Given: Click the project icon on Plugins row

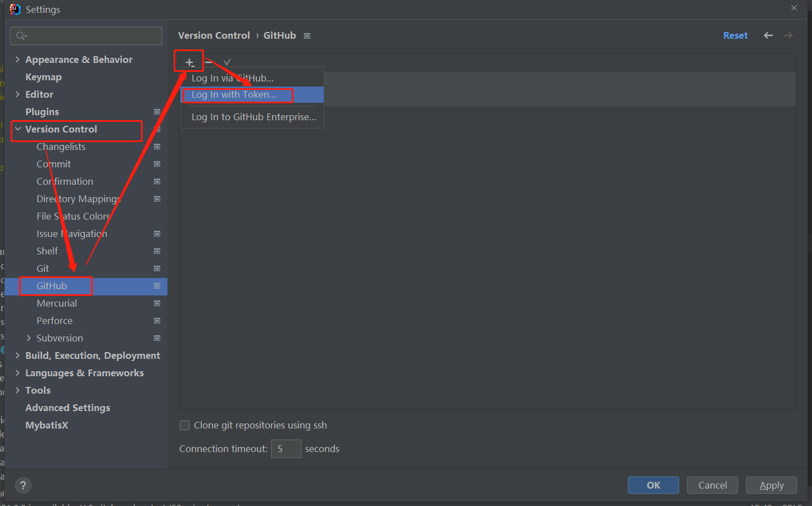Looking at the screenshot, I should click(x=157, y=112).
